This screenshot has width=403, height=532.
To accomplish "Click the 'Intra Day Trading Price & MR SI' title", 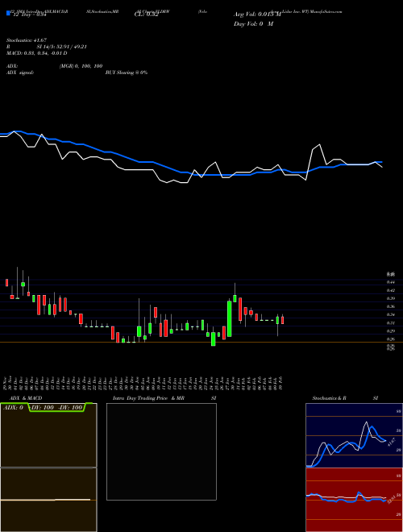I will click(164, 398).
